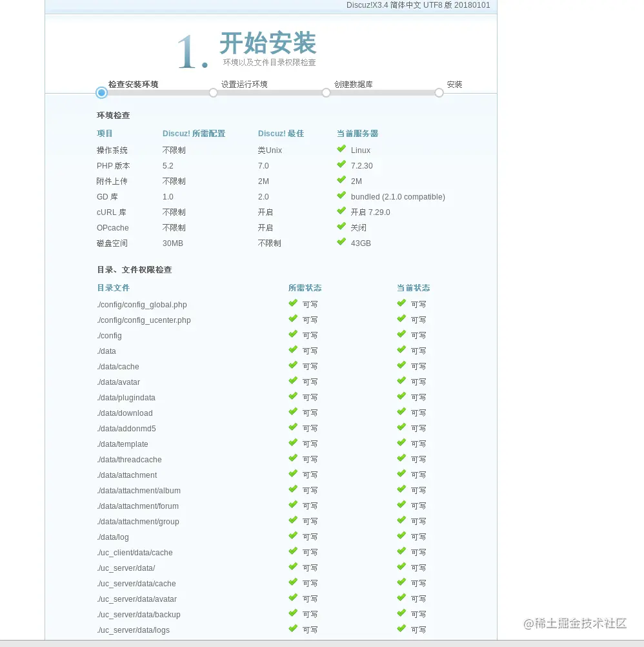Click the GD 库 row label
Image resolution: width=644 pixels, height=647 pixels.
(107, 197)
